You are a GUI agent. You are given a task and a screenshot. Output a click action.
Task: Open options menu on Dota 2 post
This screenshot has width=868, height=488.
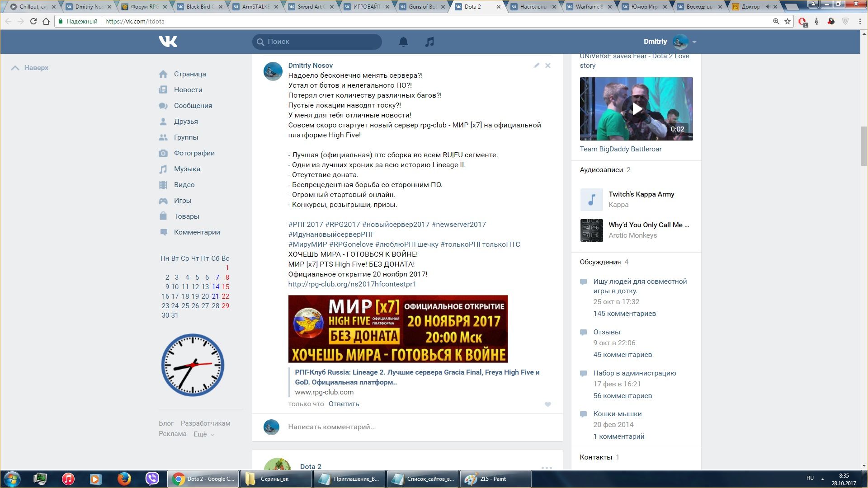point(547,467)
